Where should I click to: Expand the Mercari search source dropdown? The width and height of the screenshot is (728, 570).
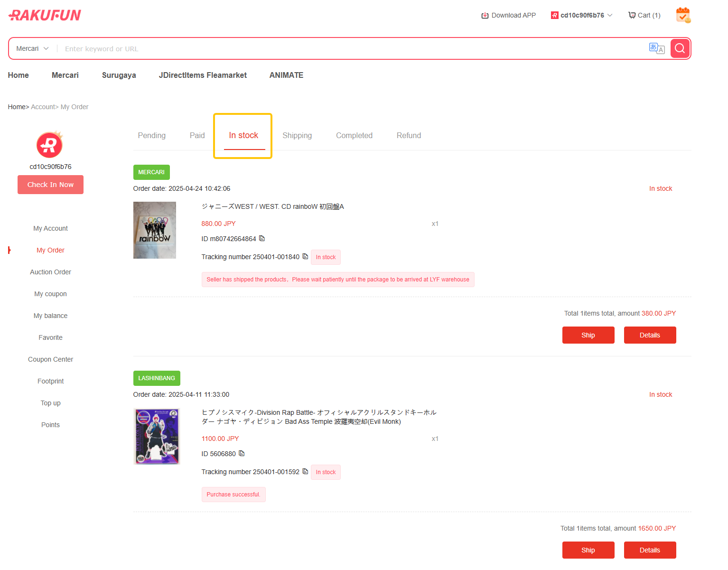point(32,48)
